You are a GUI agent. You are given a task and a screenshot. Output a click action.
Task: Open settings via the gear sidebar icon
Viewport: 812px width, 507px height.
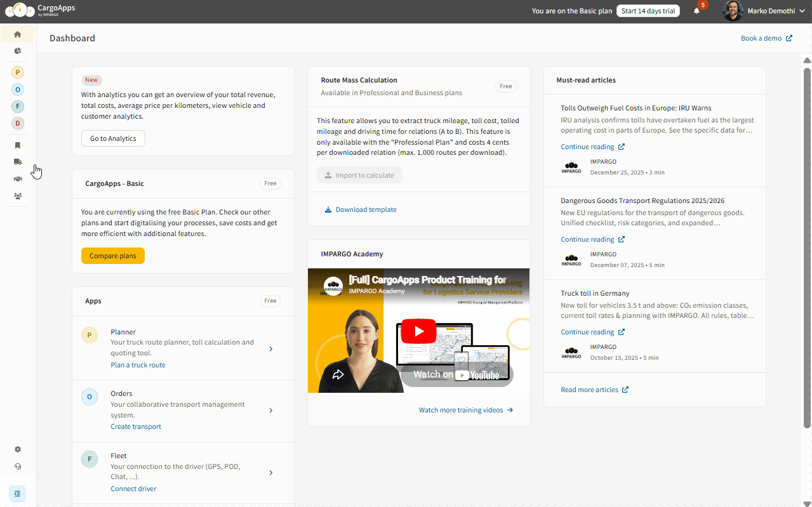(x=18, y=449)
